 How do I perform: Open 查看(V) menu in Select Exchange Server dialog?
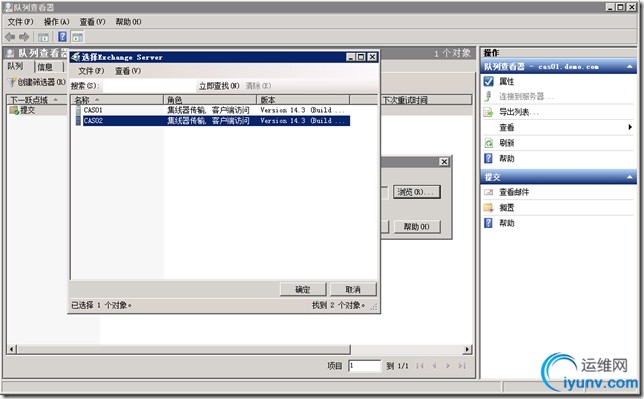128,71
